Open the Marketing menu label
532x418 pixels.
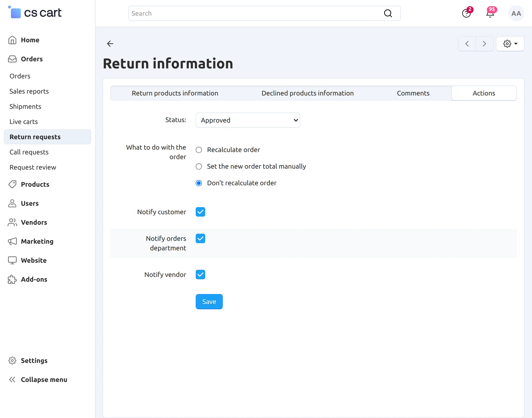(37, 241)
